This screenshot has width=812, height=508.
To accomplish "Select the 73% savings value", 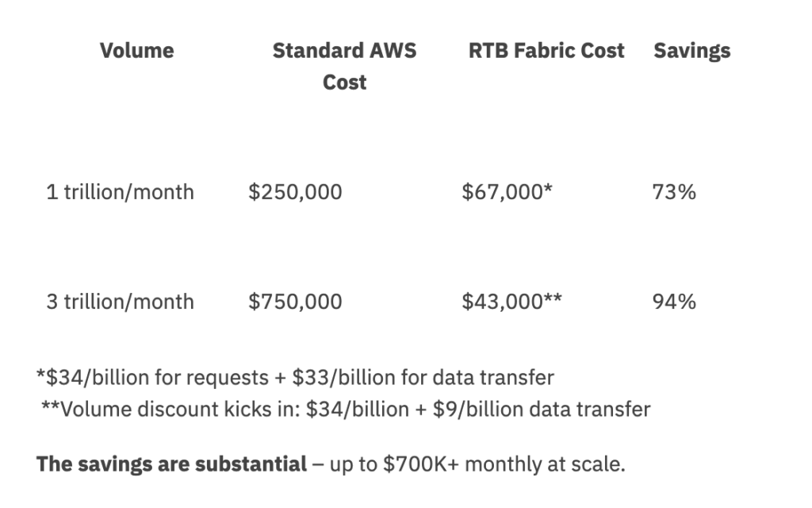I will (x=673, y=192).
